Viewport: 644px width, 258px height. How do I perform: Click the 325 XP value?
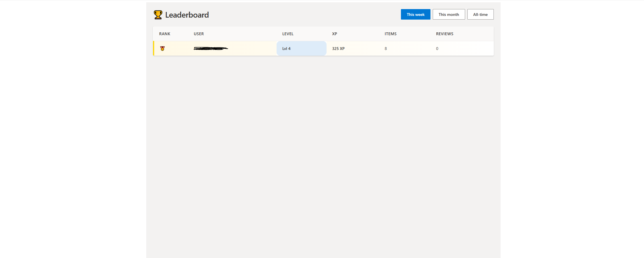338,48
